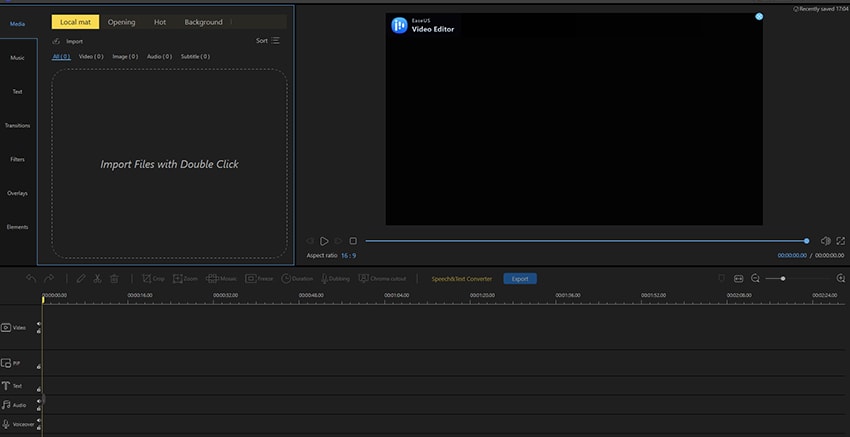Image resolution: width=850 pixels, height=437 pixels.
Task: Close the EaseUS watermark in preview
Action: 759,17
